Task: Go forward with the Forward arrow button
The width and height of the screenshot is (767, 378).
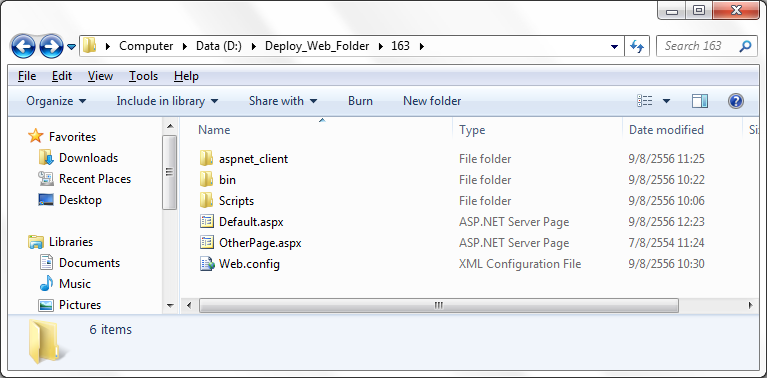Action: 51,47
